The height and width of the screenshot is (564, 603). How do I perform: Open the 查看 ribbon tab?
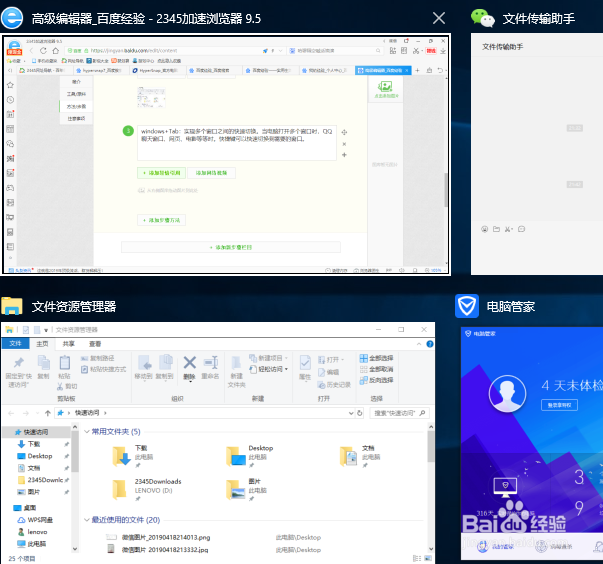click(x=95, y=344)
